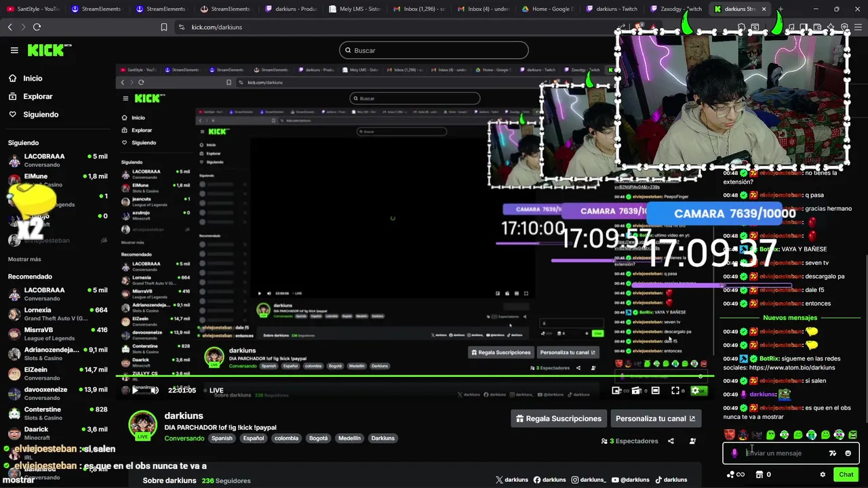
Task: Click Personaliza tu canal button
Action: click(x=655, y=419)
